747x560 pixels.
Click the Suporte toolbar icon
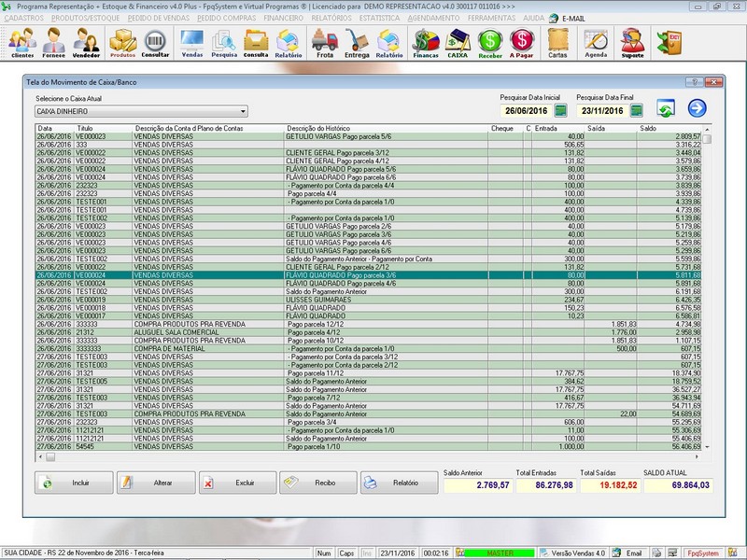[x=633, y=42]
